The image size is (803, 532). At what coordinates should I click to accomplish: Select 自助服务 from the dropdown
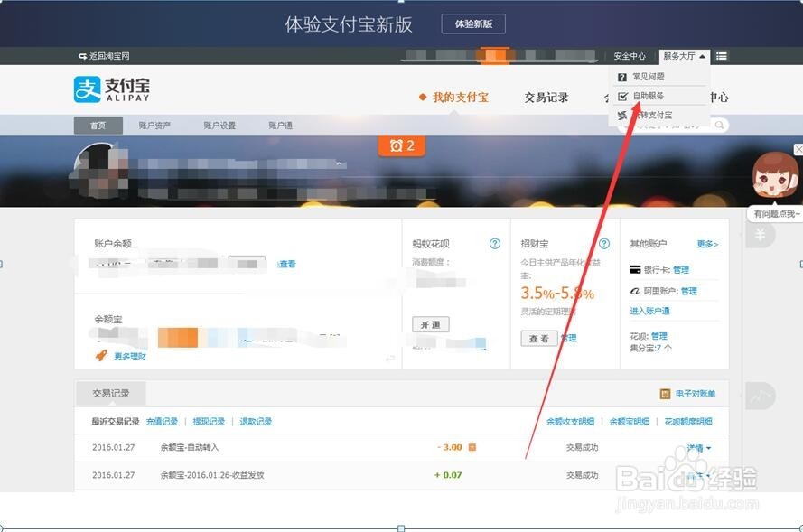click(649, 97)
